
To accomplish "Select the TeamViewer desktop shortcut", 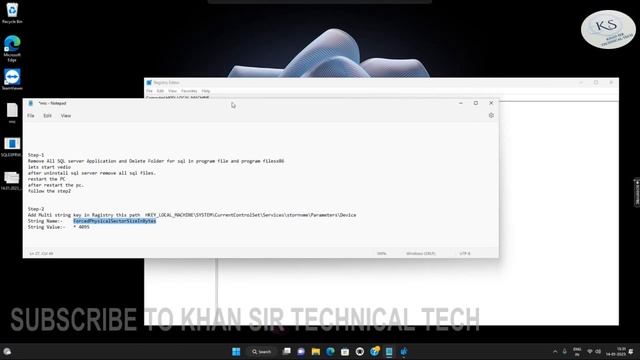I will coord(12,79).
